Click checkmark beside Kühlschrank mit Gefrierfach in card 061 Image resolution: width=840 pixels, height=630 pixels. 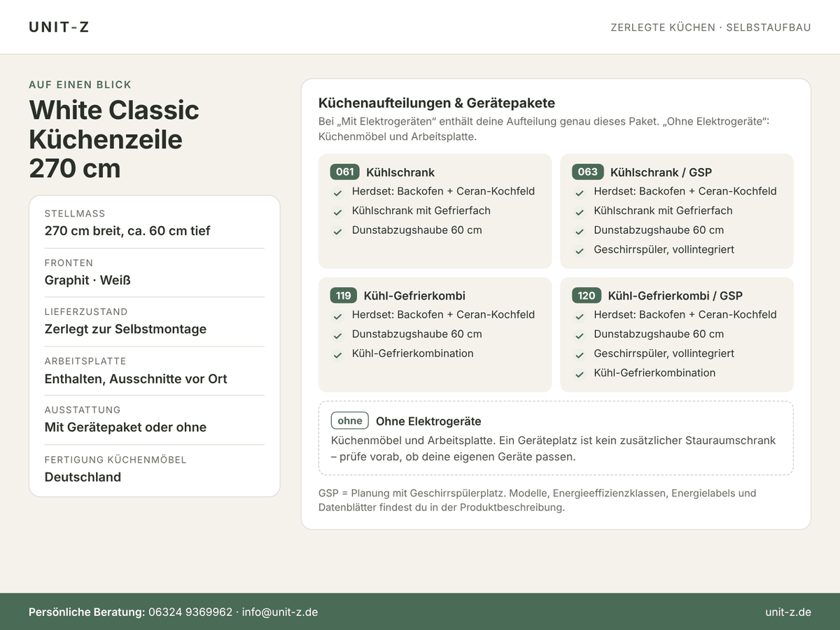(x=337, y=212)
